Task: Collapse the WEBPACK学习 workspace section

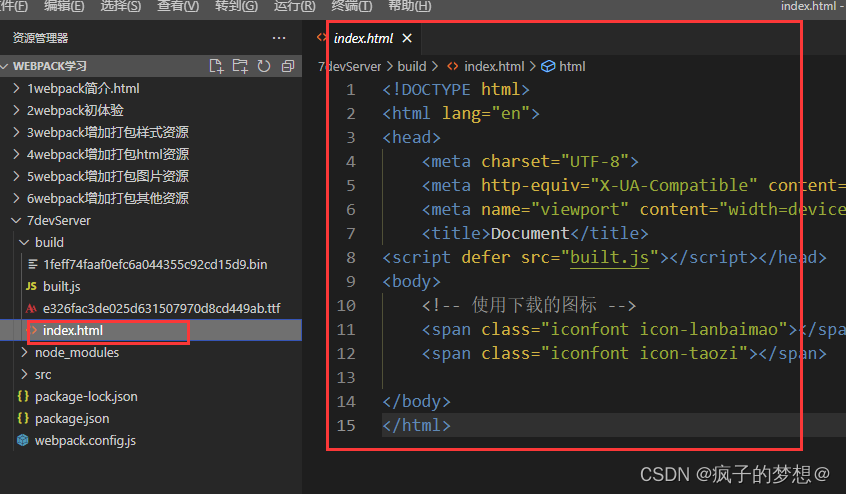Action: [x=5, y=66]
